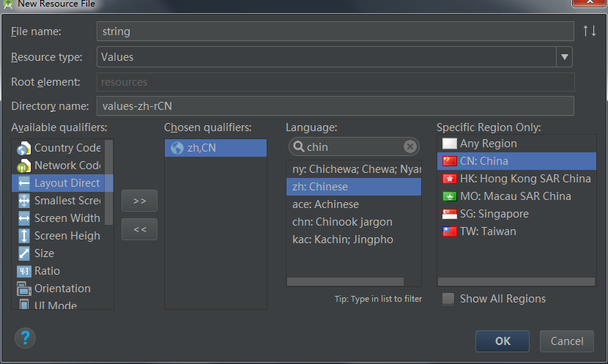Click the Cancel button

(567, 341)
